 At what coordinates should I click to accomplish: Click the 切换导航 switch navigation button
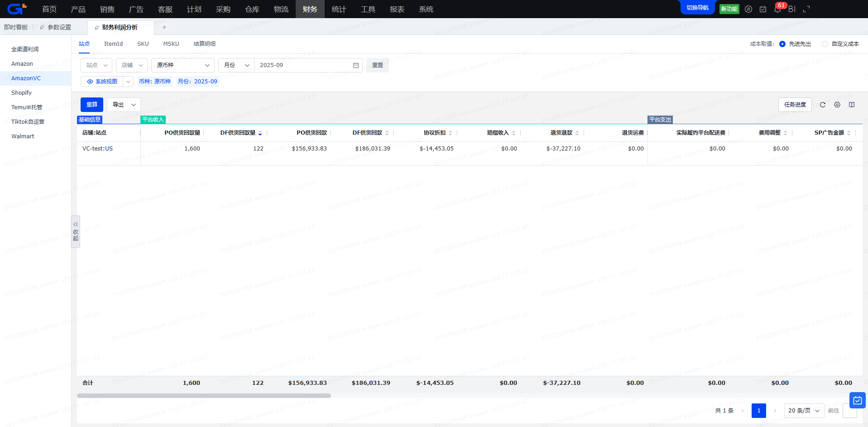coord(698,8)
